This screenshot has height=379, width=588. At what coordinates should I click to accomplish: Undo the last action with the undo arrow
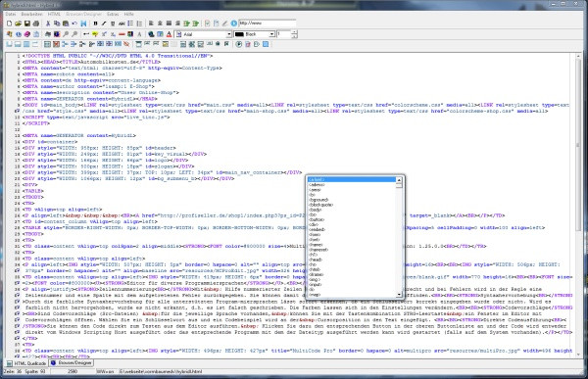74,24
